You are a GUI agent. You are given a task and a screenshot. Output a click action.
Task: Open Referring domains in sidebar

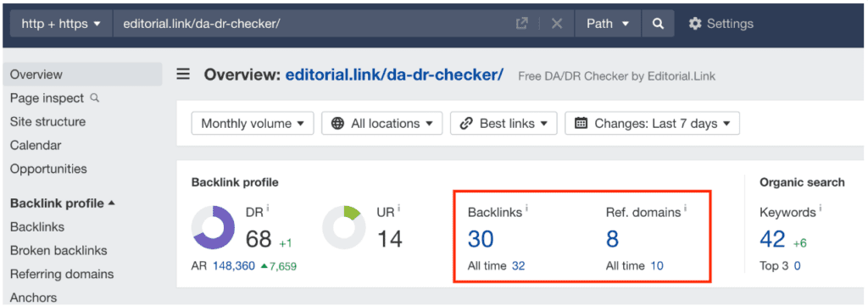pyautogui.click(x=61, y=274)
